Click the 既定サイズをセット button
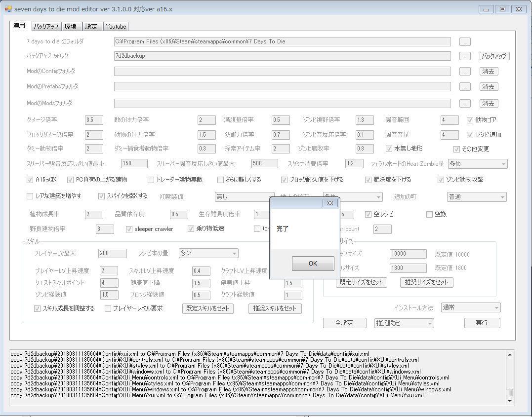Viewport: 532px width, 417px height. (362, 282)
